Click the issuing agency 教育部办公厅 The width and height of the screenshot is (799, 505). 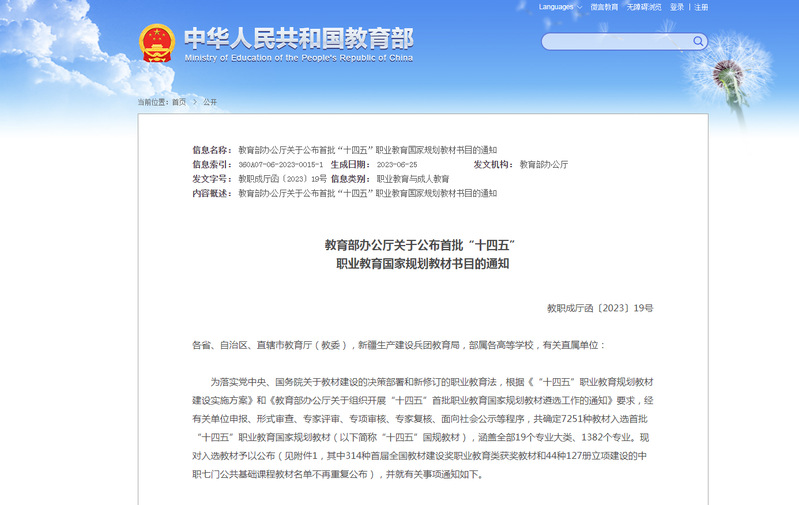click(x=543, y=164)
